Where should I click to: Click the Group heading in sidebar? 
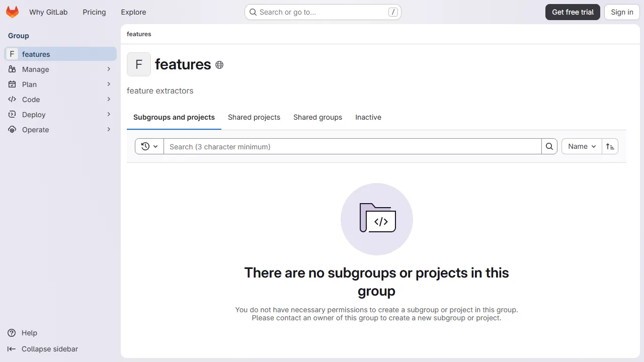click(x=19, y=36)
